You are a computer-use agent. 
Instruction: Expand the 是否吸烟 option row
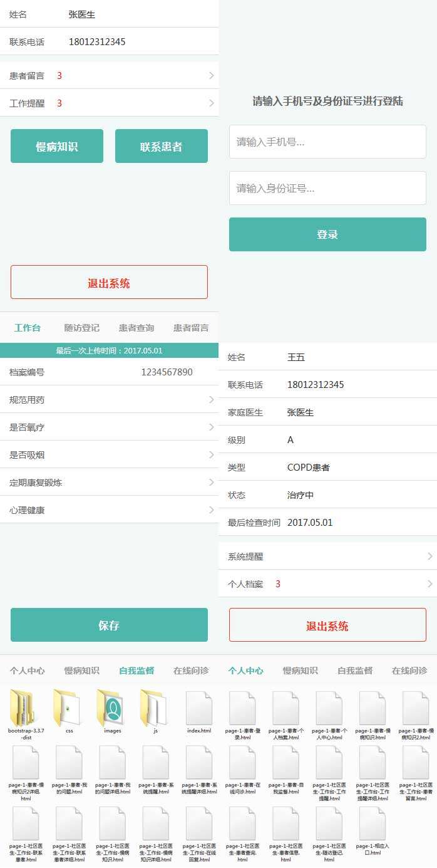pyautogui.click(x=109, y=455)
